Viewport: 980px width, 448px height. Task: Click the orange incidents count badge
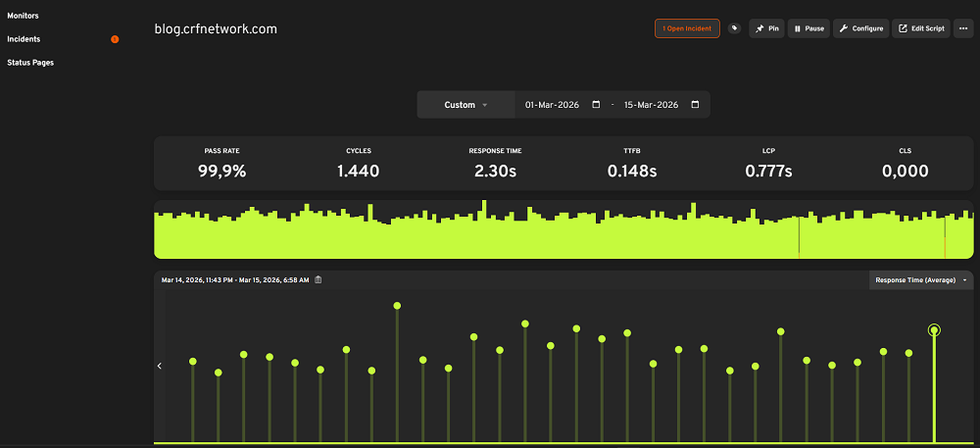115,39
